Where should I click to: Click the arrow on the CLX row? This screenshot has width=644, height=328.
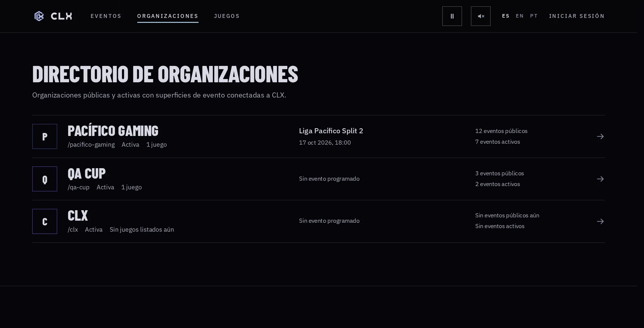[600, 221]
